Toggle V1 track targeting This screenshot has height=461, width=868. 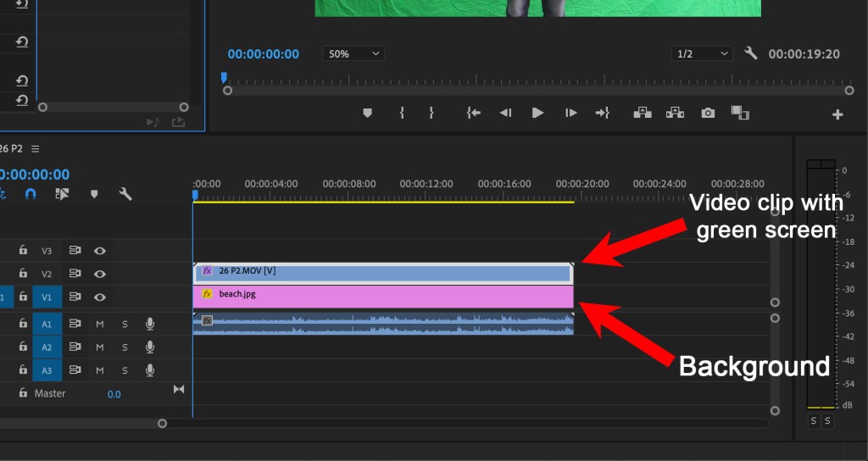point(47,297)
